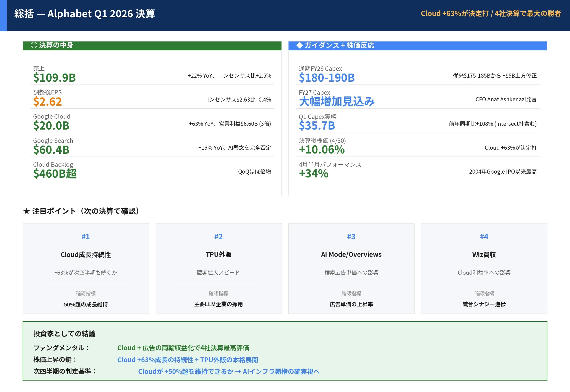Select the line Cloudが +50%超を維持できるか
Image resolution: width=570 pixels, height=392 pixels.
coord(186,372)
